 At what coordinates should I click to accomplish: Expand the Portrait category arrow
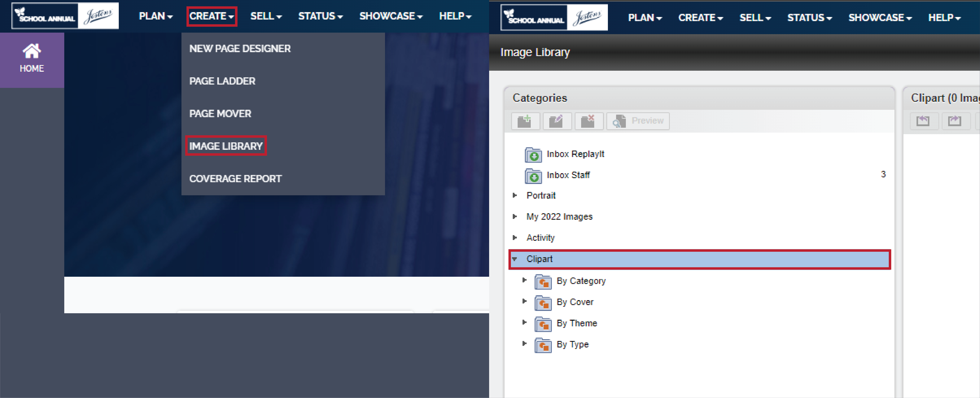[514, 195]
